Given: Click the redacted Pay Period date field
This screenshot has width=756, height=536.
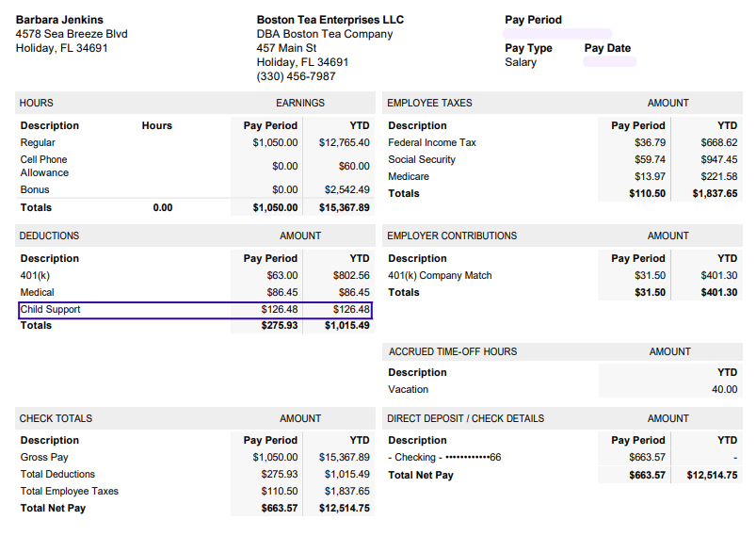Looking at the screenshot, I should coord(557,34).
